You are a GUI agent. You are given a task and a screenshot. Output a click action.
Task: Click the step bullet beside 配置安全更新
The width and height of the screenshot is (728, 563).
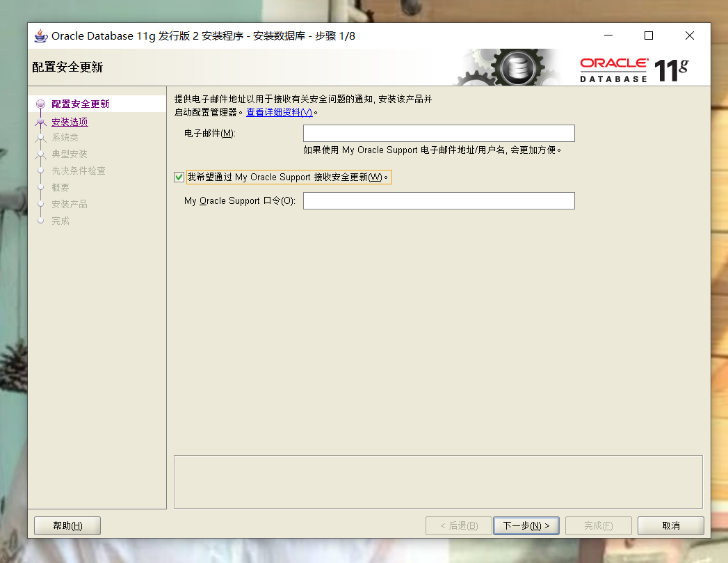41,104
